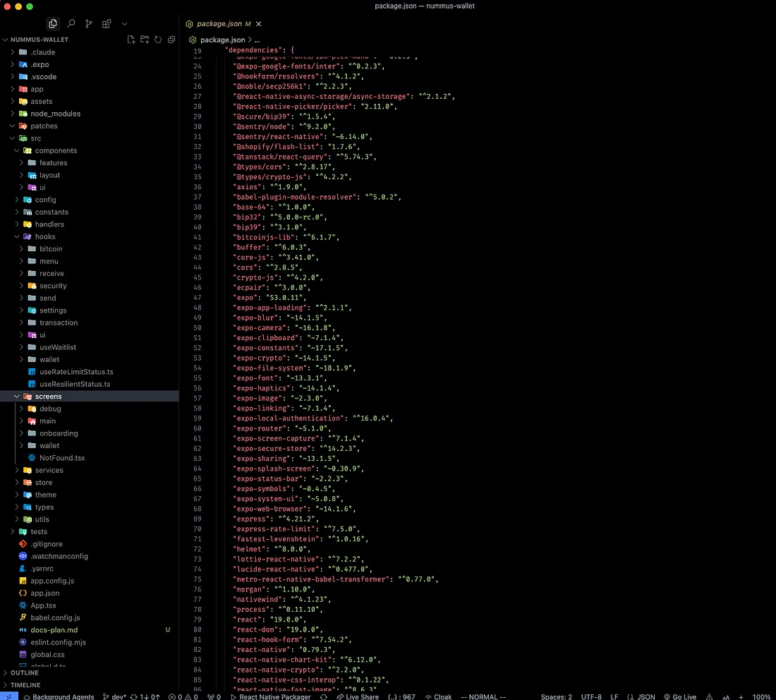Open the 100% zoom level indicator
776x700 pixels.
tap(761, 696)
